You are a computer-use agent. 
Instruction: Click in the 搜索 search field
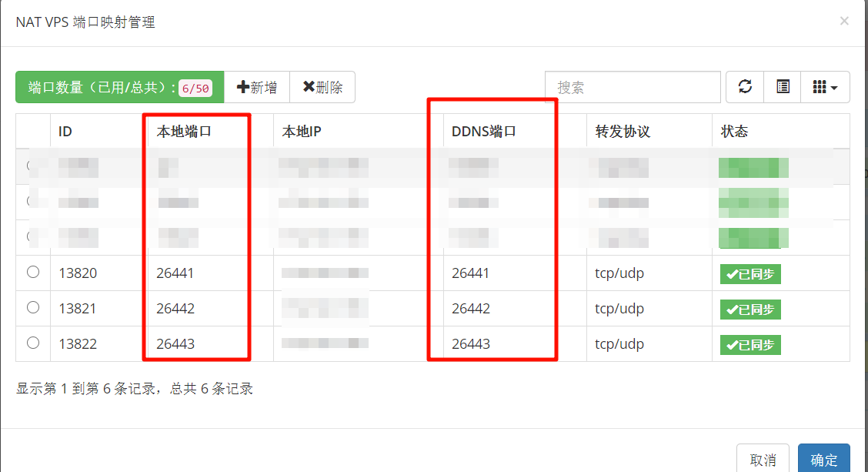click(x=633, y=87)
